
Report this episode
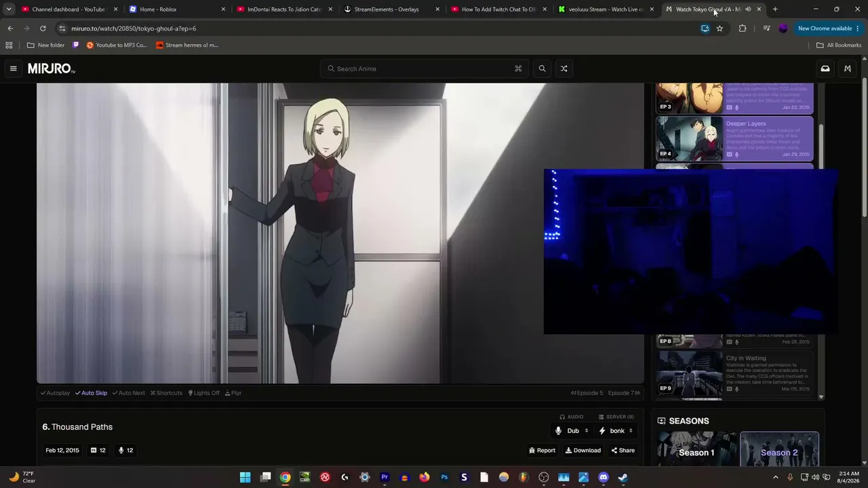[542, 451]
